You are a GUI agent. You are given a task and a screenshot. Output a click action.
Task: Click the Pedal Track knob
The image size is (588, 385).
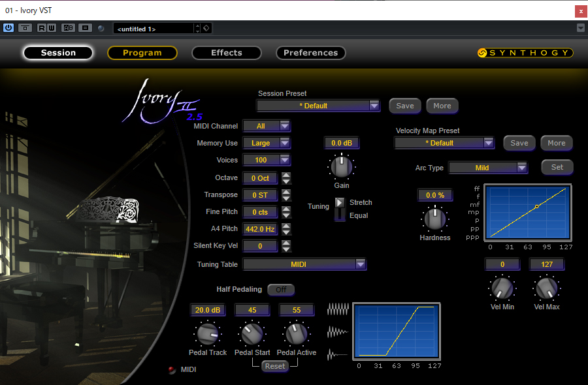pos(208,333)
